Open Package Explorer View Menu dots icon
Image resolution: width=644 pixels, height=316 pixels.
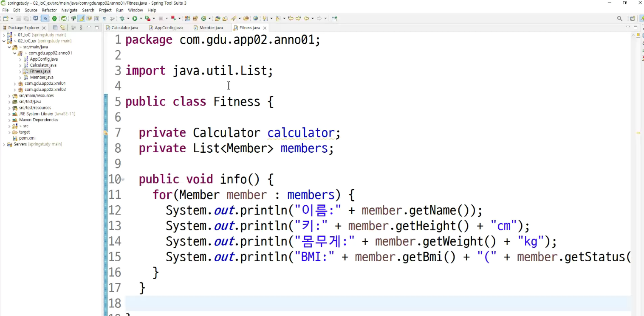81,28
